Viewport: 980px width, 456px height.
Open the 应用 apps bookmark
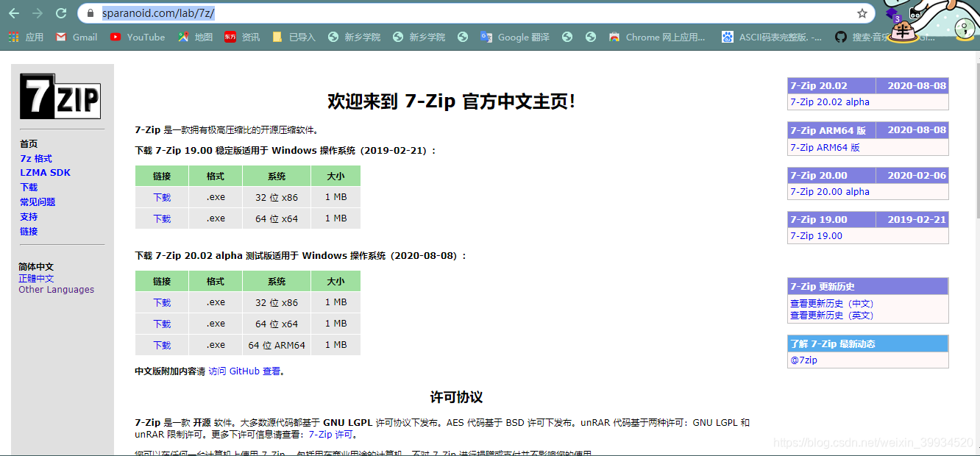26,37
